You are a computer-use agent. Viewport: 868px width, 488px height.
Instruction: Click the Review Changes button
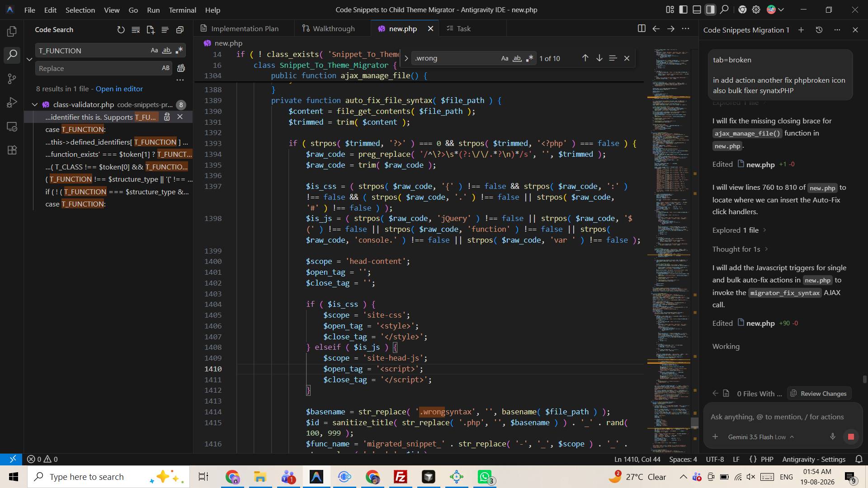tap(819, 394)
